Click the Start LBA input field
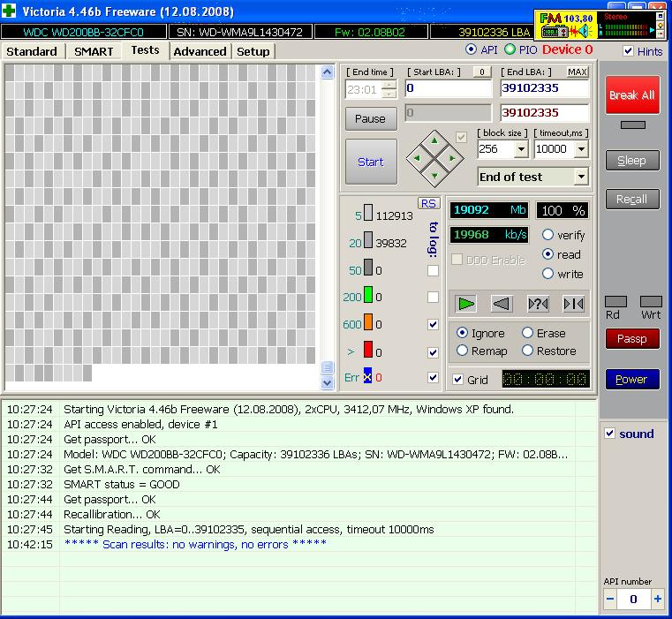The height and width of the screenshot is (619, 672). click(448, 88)
